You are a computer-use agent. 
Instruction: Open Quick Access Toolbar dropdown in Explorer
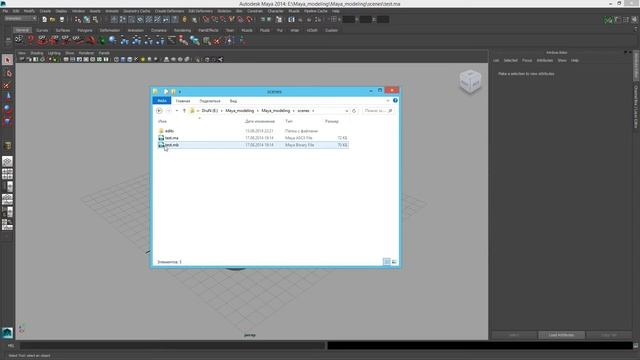(x=180, y=92)
